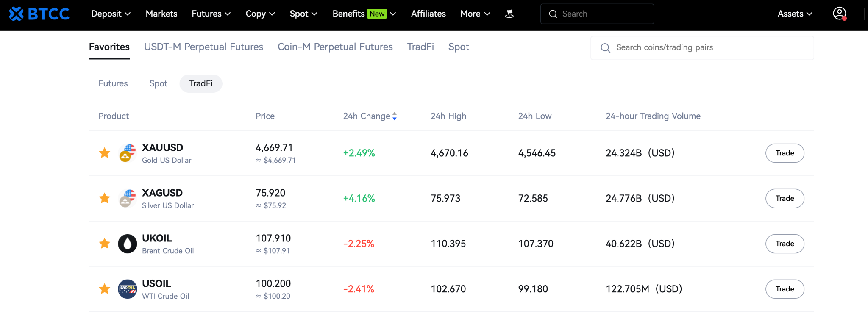Focus the Search coins/trading pairs field
The width and height of the screenshot is (868, 316).
coord(702,48)
